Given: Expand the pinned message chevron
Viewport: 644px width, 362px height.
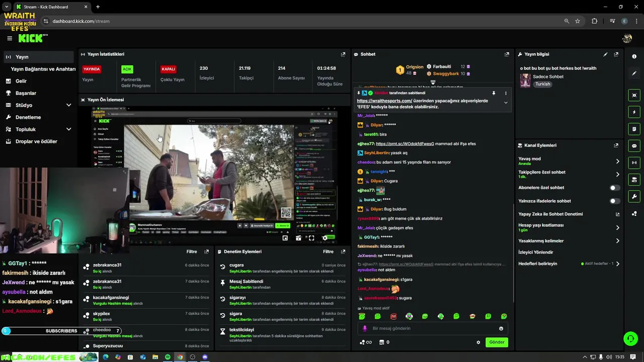Looking at the screenshot, I should tap(506, 103).
